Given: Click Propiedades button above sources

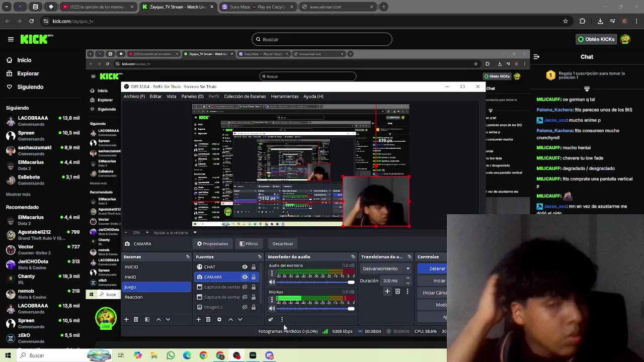Looking at the screenshot, I should tap(212, 244).
